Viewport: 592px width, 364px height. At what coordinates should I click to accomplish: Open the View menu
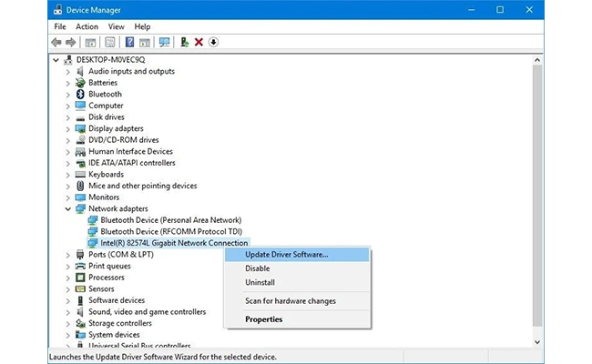pyautogui.click(x=117, y=26)
